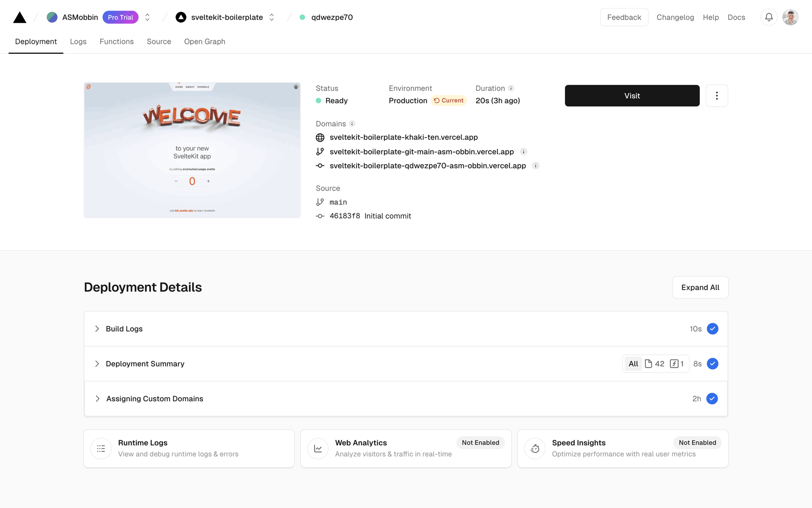Switch to the Functions tab
Viewport: 812px width, 508px height.
pos(117,41)
